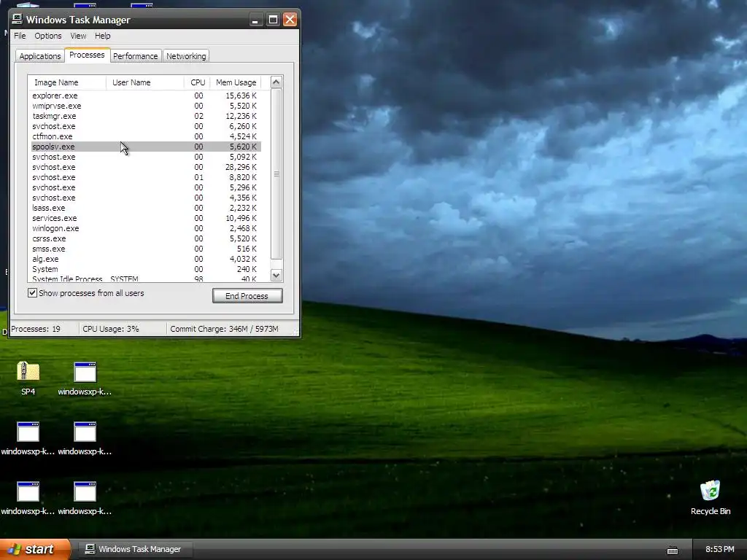Sort by the Image Name column header
The height and width of the screenshot is (560, 747).
[x=66, y=82]
